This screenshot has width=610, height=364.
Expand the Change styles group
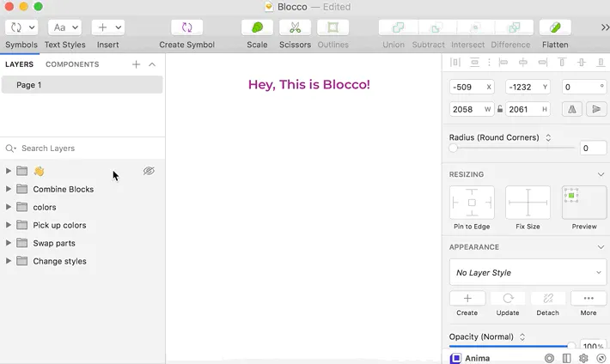tap(9, 261)
